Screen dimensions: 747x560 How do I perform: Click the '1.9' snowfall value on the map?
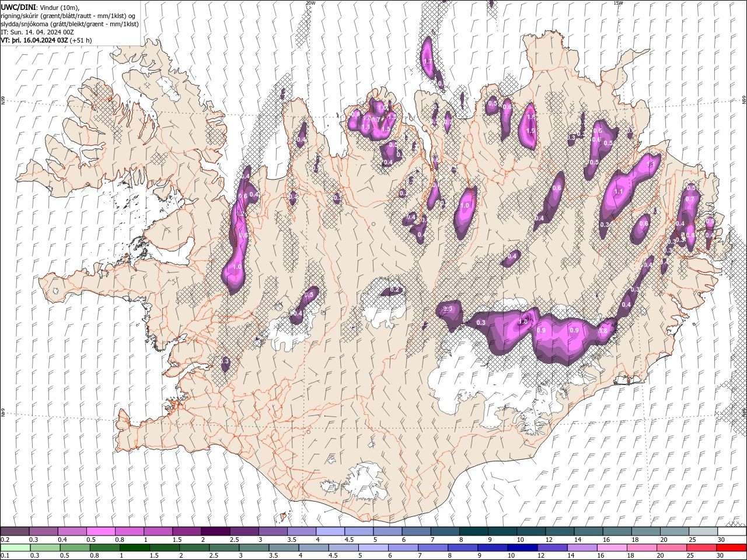pos(530,131)
